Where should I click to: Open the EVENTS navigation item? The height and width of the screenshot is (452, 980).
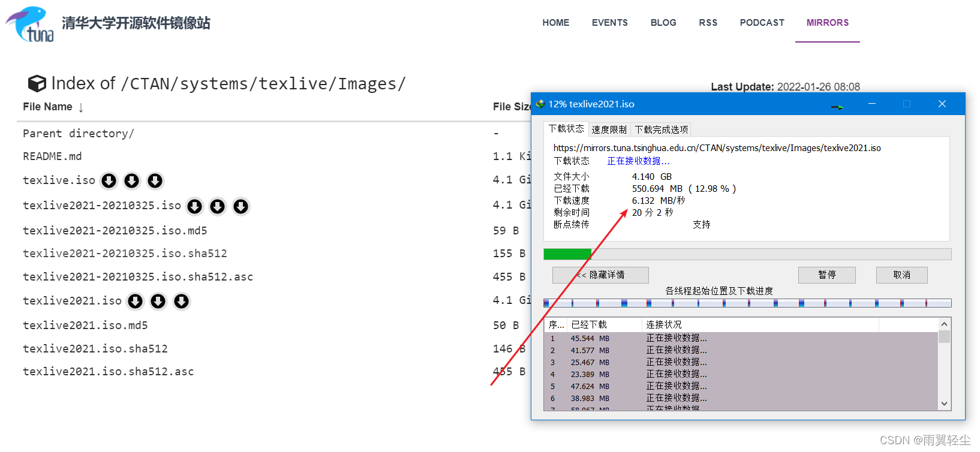point(610,23)
